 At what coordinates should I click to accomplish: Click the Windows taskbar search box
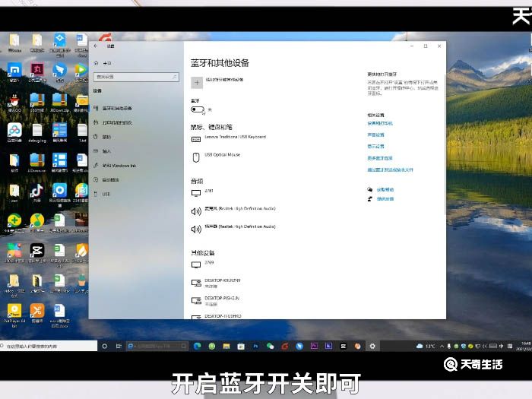coord(49,346)
